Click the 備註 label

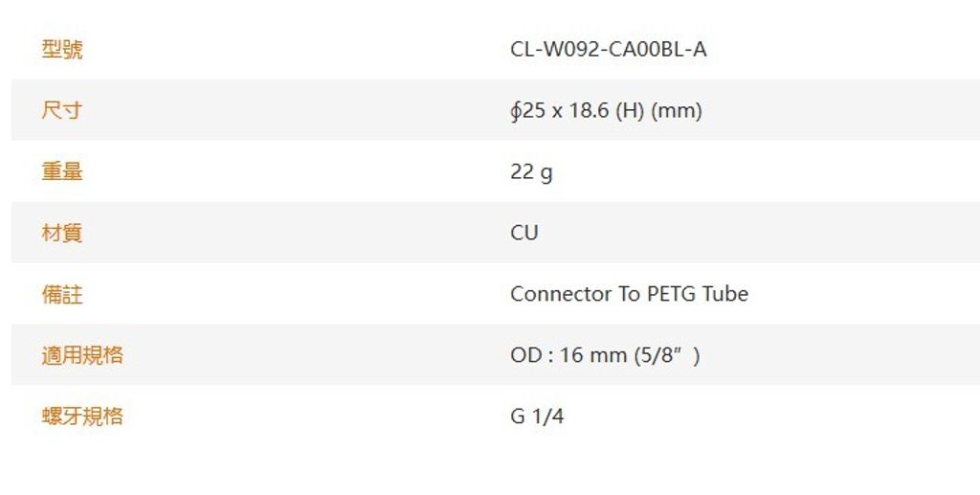click(x=62, y=294)
